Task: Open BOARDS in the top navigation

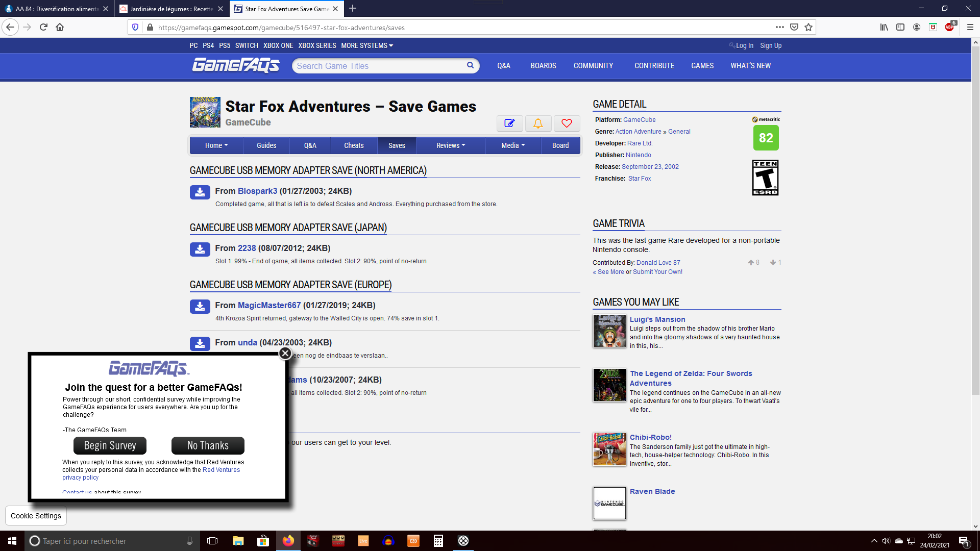Action: [543, 66]
